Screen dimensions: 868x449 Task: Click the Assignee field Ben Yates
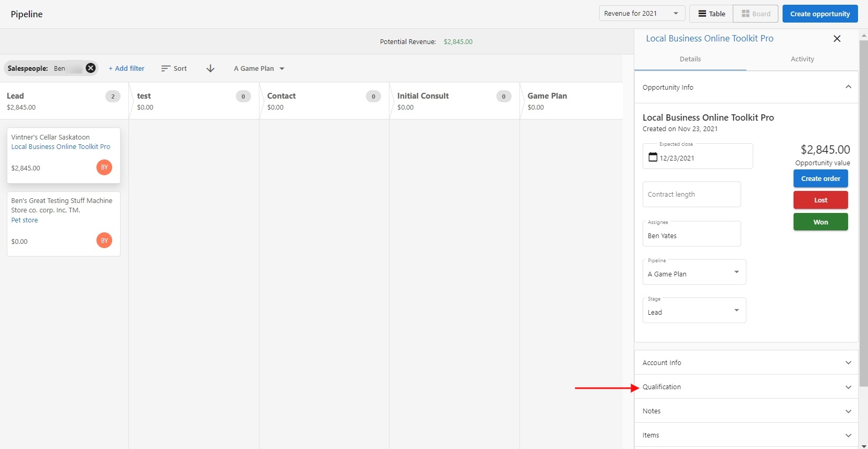pos(692,234)
